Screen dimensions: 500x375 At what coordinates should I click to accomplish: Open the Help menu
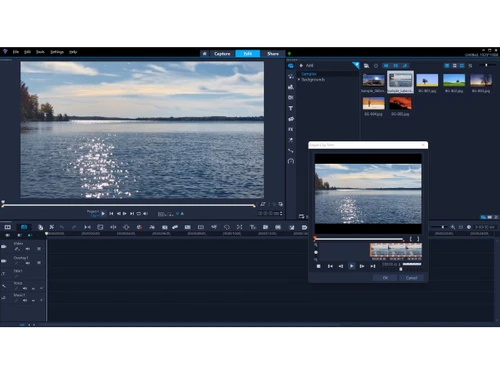(73, 52)
